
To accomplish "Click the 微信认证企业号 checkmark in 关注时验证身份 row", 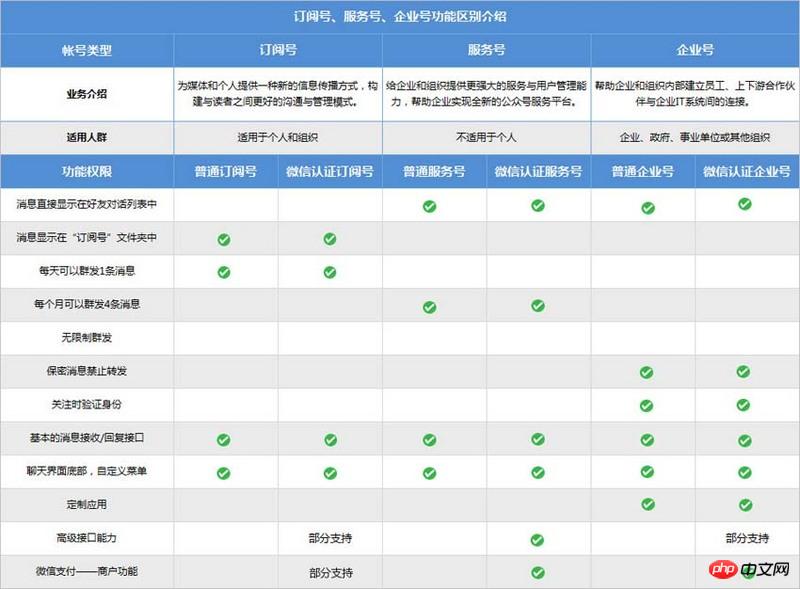I will coord(743,405).
